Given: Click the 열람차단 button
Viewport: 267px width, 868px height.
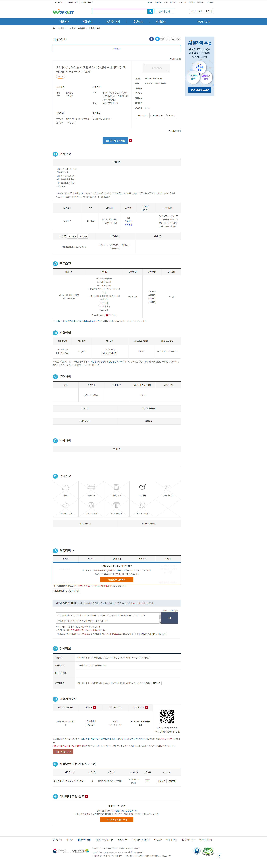Looking at the screenshot, I should [170, 115].
